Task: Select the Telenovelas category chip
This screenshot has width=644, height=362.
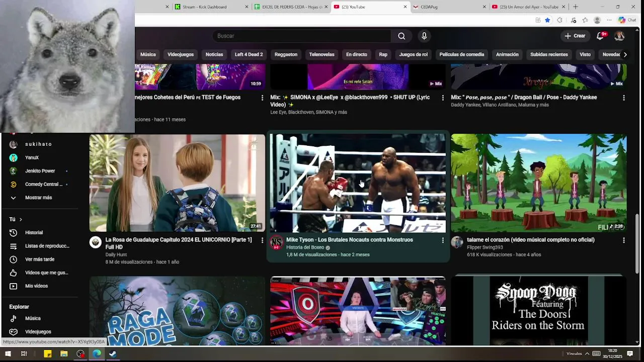Action: pyautogui.click(x=321, y=54)
